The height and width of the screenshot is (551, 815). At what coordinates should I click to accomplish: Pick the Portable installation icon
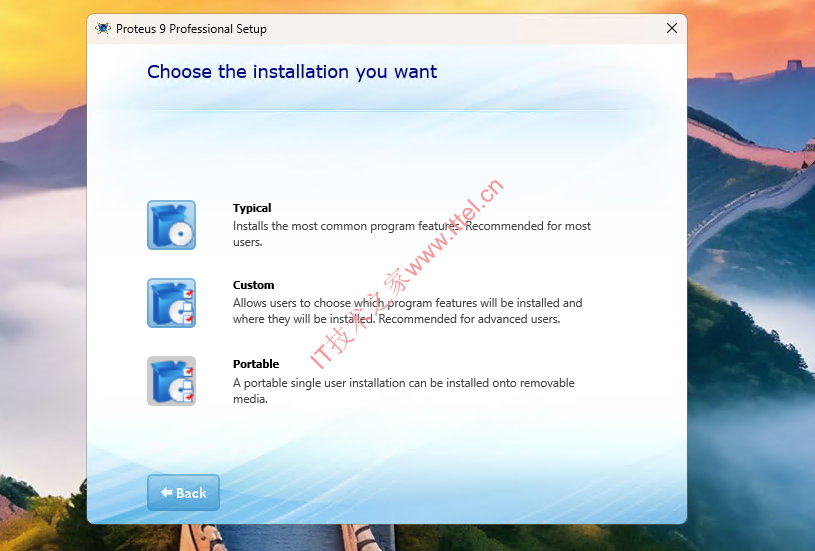(172, 381)
